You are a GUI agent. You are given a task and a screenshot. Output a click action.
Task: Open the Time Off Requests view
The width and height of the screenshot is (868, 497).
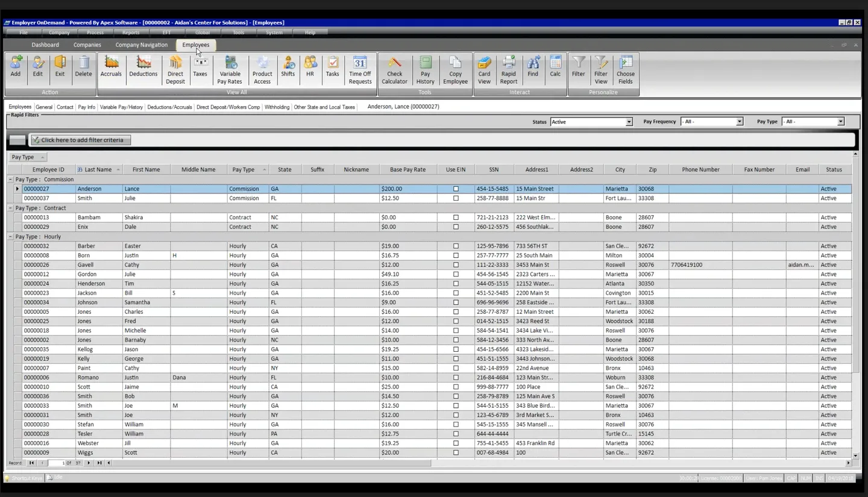[x=360, y=67]
